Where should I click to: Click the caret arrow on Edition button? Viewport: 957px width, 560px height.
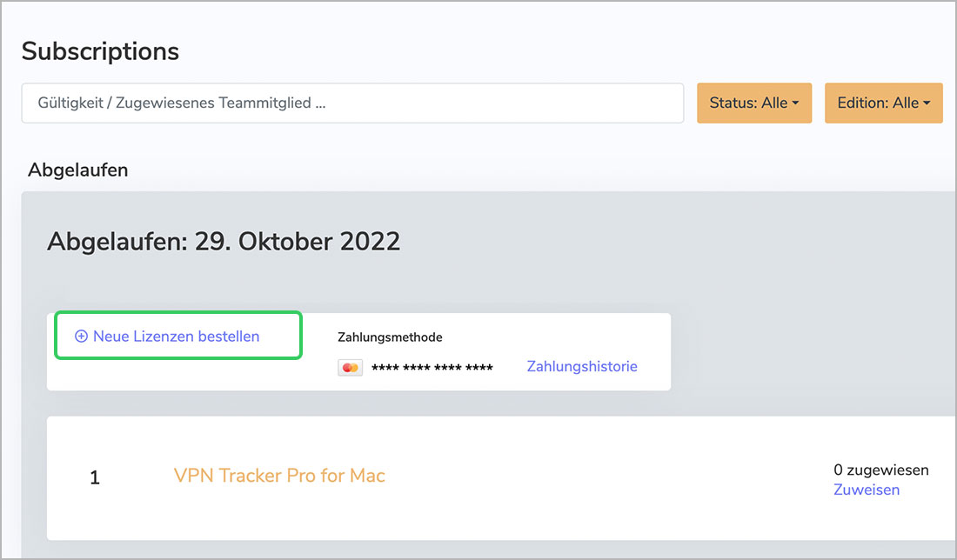pyautogui.click(x=927, y=103)
